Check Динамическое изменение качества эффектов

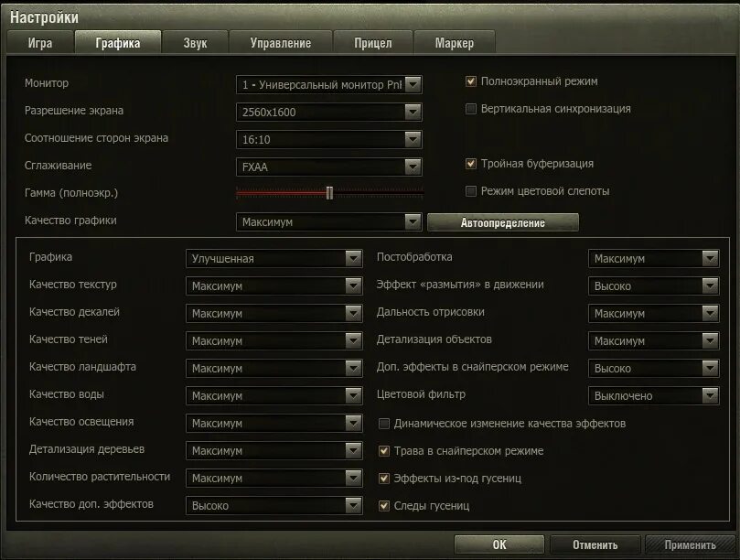point(383,423)
